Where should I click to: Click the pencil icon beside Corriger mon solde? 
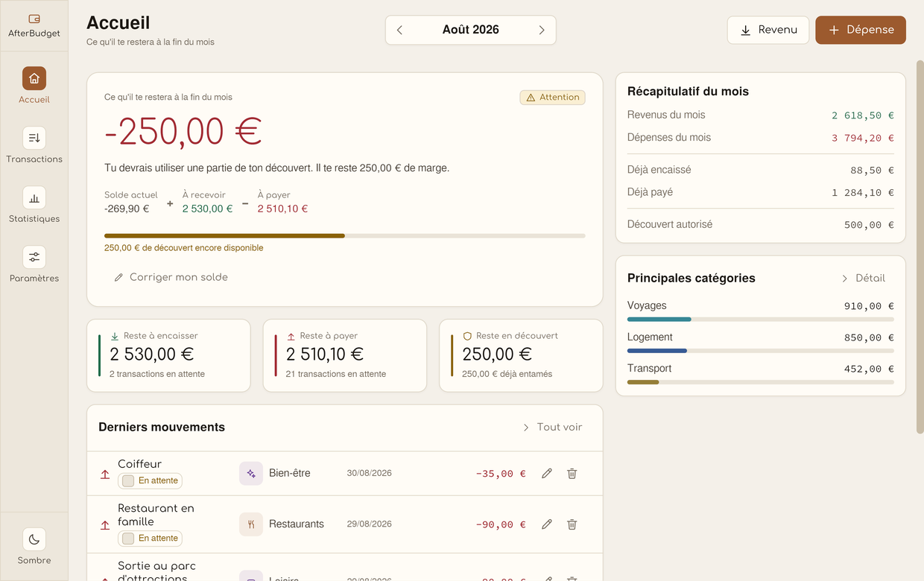[x=118, y=277]
